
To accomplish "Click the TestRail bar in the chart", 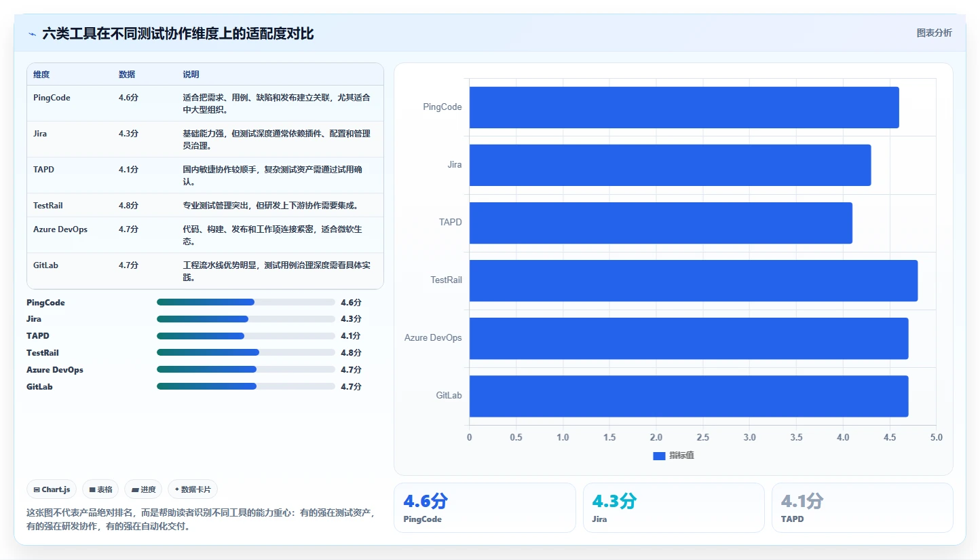I will [694, 280].
